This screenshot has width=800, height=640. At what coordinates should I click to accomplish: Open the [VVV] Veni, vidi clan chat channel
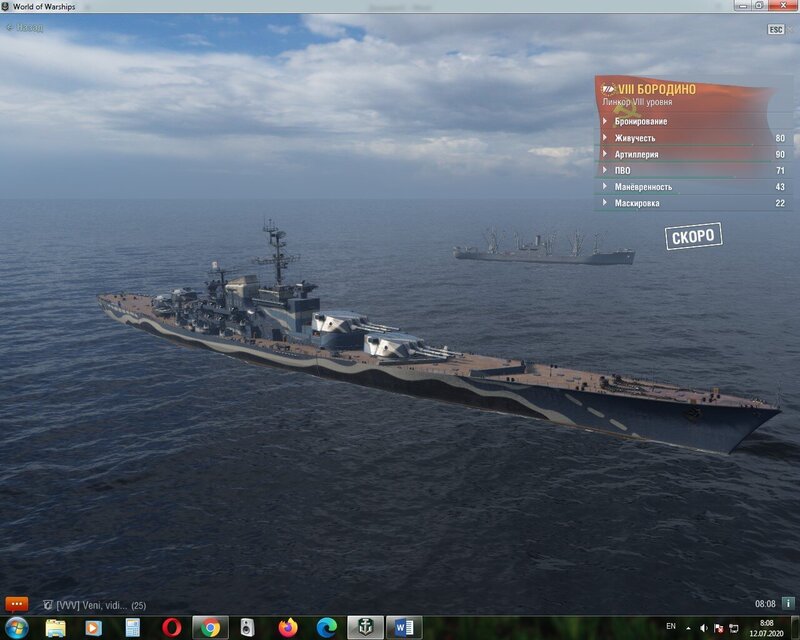point(94,605)
